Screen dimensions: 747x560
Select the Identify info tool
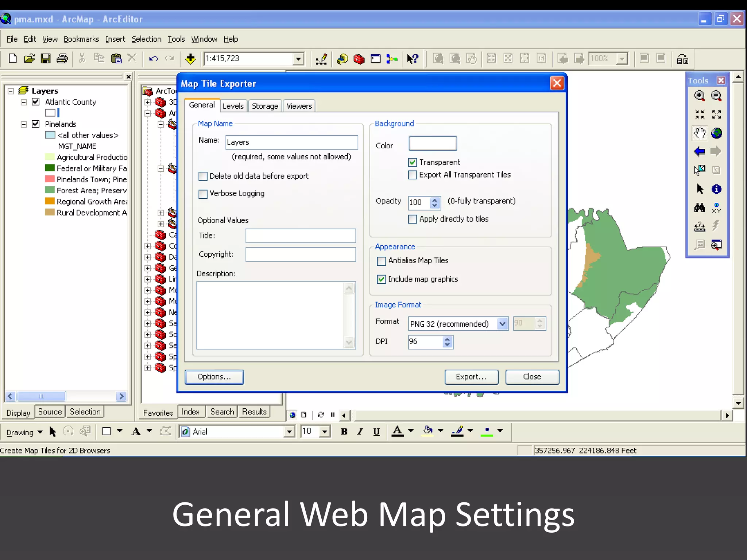716,189
